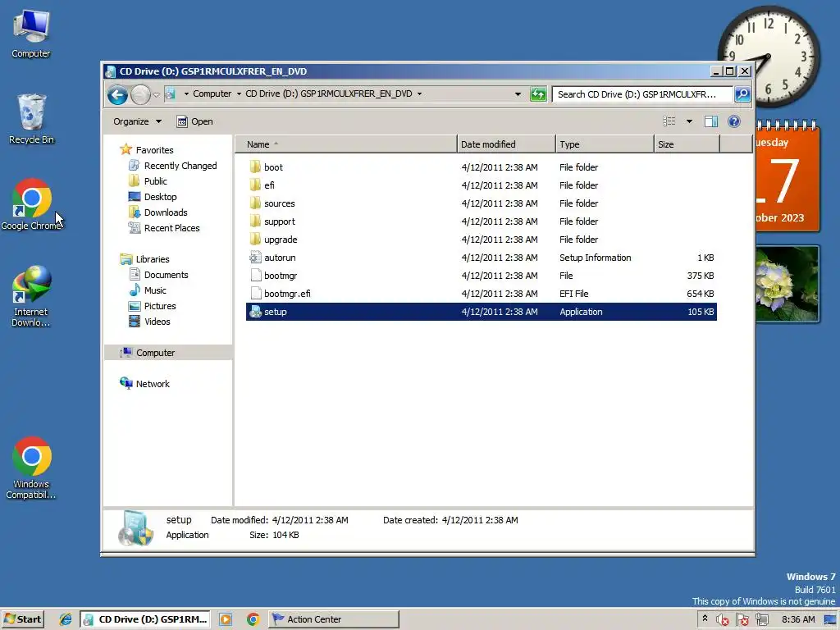840x630 pixels.
Task: Launch Internet Explorer from the taskbar
Action: click(66, 619)
